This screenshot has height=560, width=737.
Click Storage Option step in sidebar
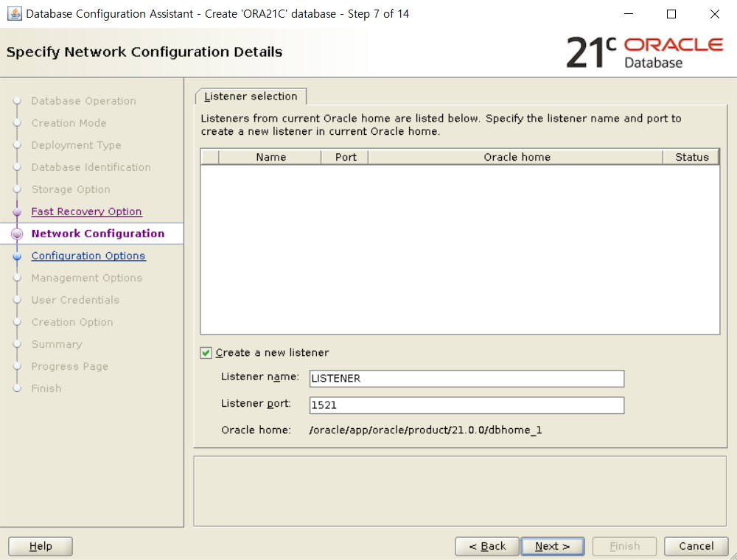pyautogui.click(x=71, y=189)
